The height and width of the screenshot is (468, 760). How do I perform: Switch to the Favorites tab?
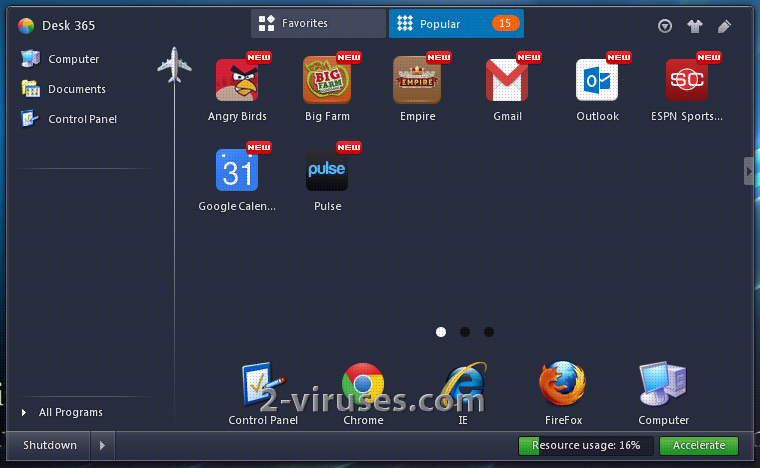point(318,23)
